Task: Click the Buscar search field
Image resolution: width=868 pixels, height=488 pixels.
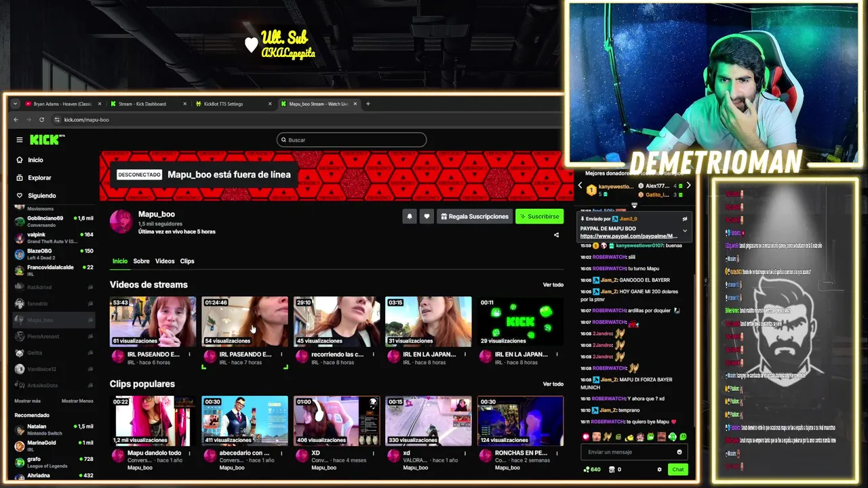Action: tap(351, 140)
